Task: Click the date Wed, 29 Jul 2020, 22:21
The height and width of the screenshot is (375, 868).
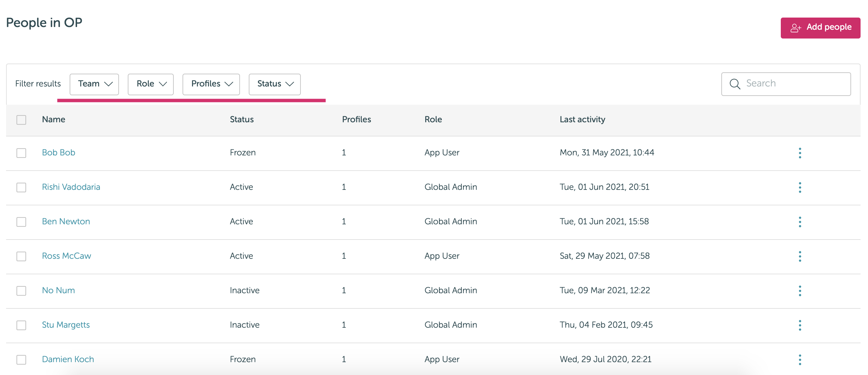Action: [606, 359]
